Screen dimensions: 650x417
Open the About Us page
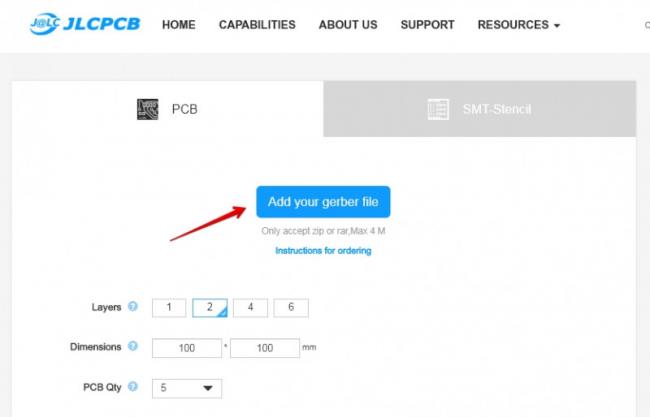348,25
